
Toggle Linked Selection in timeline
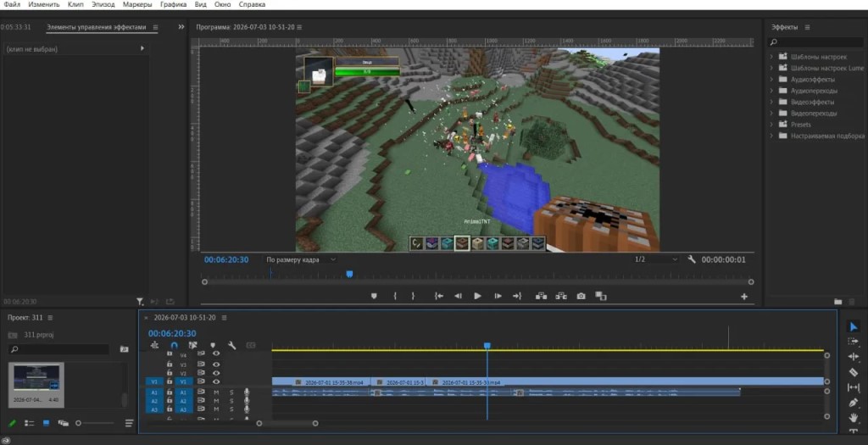point(192,345)
